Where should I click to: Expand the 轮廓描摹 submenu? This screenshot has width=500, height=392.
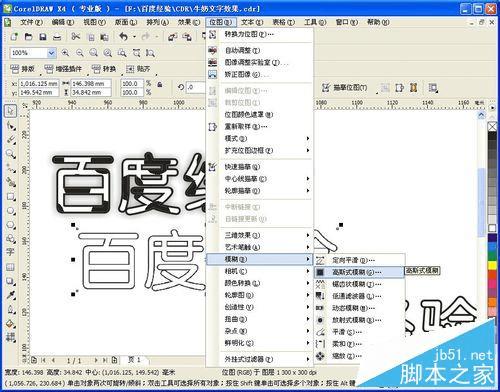click(x=308, y=191)
